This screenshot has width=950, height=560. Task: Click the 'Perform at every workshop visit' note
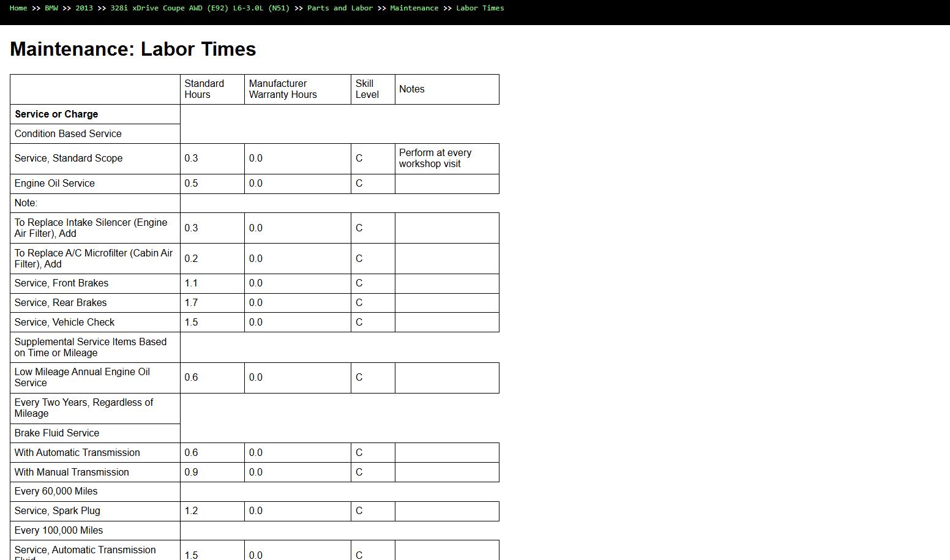point(435,159)
